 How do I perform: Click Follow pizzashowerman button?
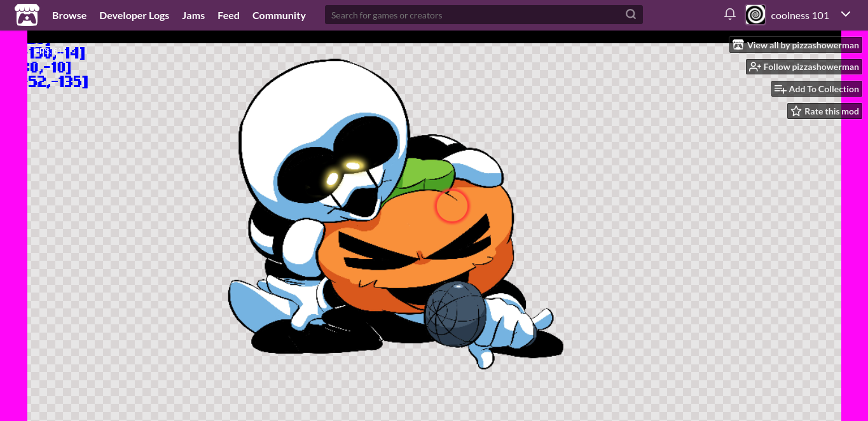pos(804,67)
